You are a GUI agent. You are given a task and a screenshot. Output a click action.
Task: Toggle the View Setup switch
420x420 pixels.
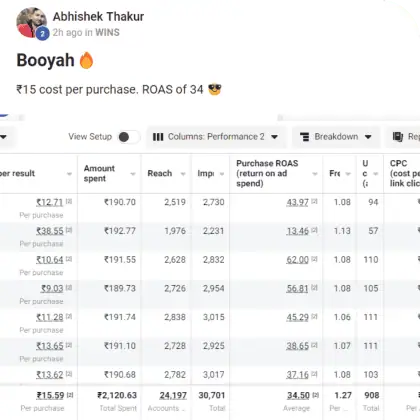click(128, 137)
